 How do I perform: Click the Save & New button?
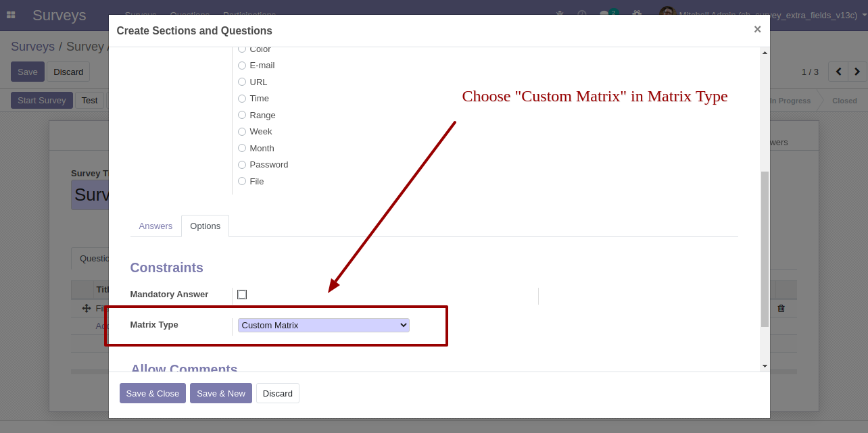221,393
